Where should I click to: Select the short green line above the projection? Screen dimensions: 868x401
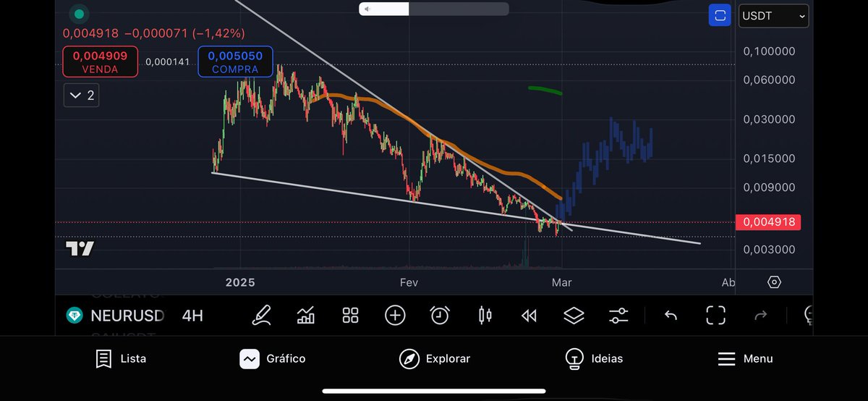click(545, 90)
